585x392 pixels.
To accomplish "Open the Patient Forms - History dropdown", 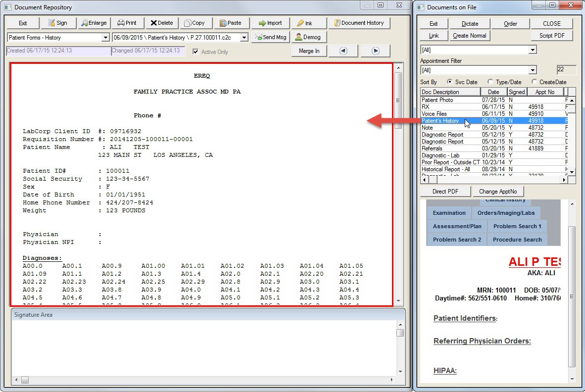I will click(105, 38).
